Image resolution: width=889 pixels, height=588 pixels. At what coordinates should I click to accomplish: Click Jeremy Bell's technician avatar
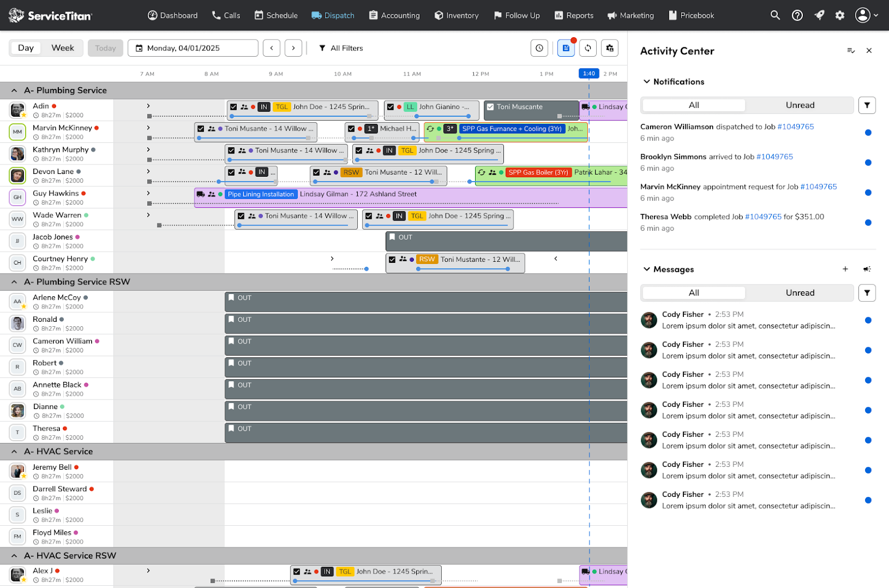click(18, 471)
